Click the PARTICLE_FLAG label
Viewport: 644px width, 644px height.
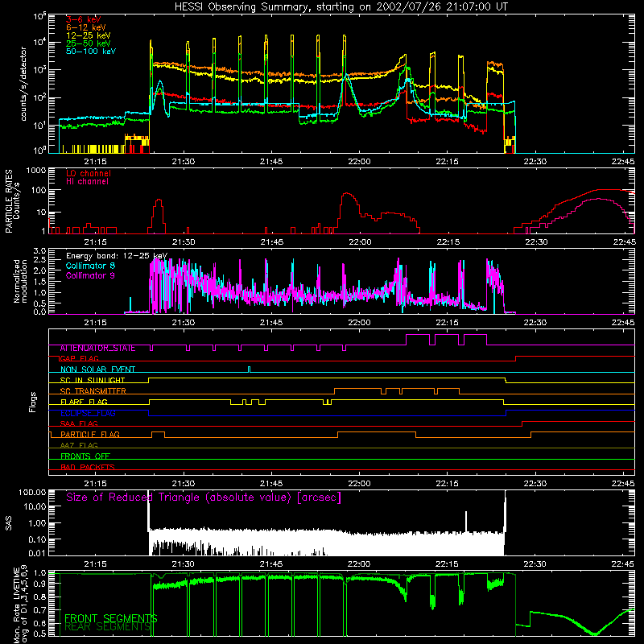pos(90,435)
